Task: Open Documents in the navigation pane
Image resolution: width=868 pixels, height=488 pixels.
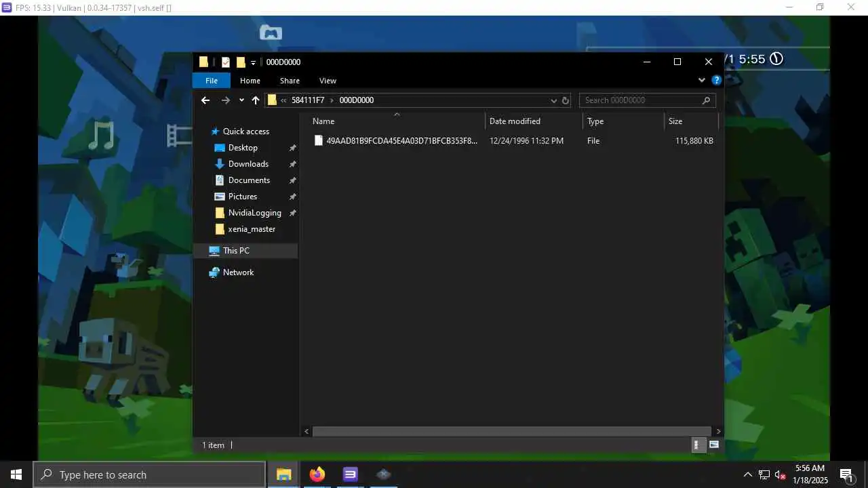Action: [x=249, y=180]
